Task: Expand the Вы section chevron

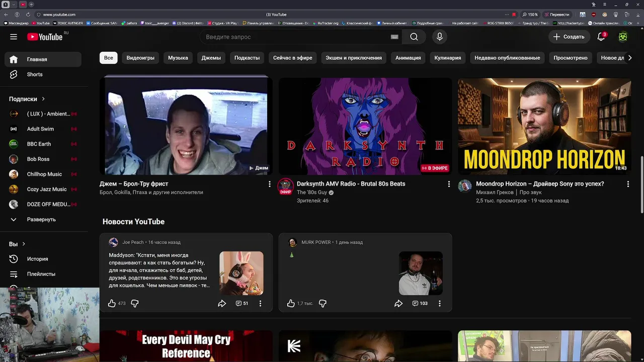Action: (24, 244)
